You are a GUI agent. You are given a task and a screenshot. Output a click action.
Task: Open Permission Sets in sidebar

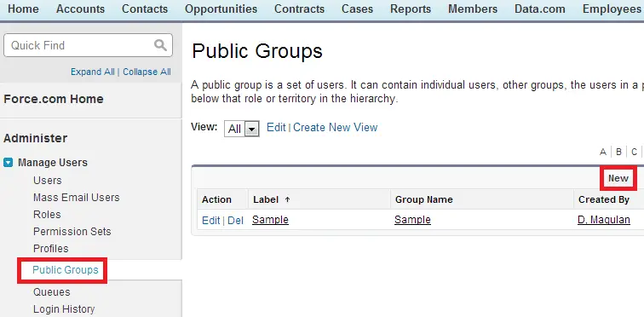pos(72,232)
